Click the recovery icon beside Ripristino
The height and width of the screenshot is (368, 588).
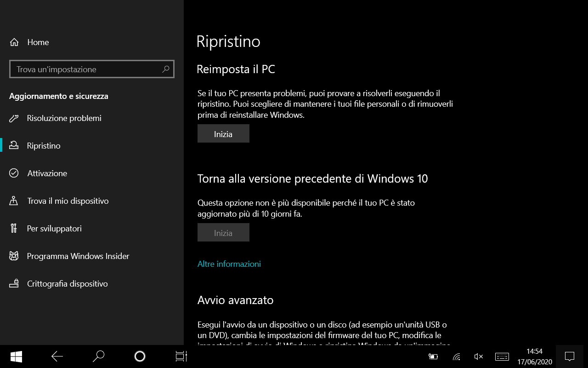pos(14,146)
